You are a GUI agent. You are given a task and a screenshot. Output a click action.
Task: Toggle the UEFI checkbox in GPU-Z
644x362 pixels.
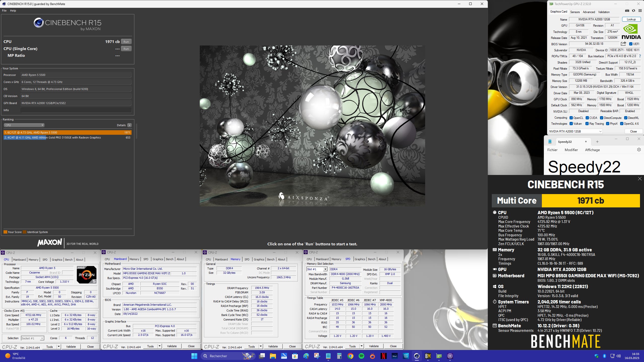631,44
